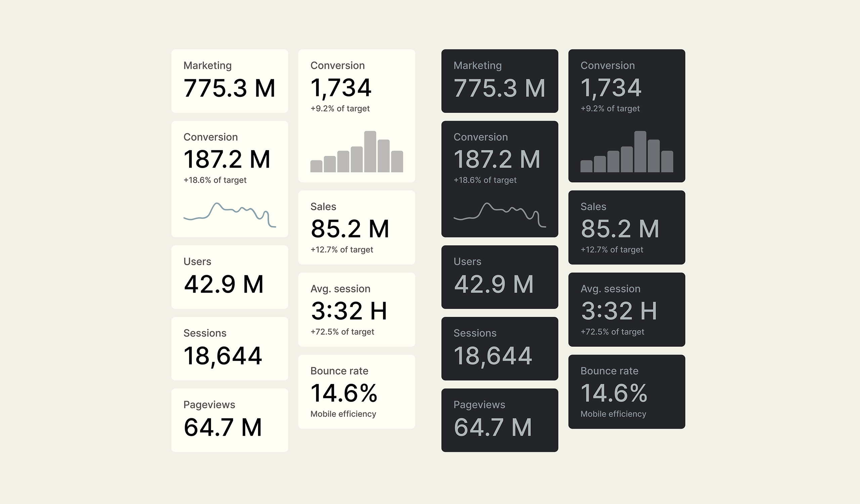Open the dark Users 42.9 M card

point(499,277)
